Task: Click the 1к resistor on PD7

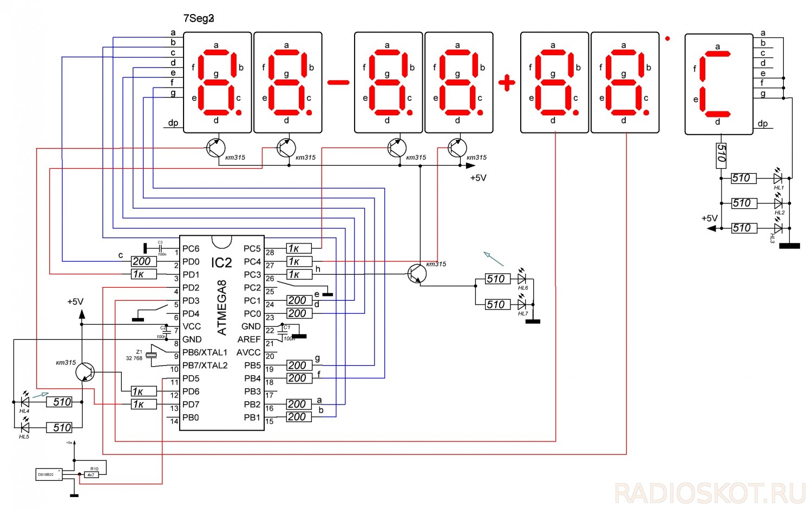Action: (144, 404)
